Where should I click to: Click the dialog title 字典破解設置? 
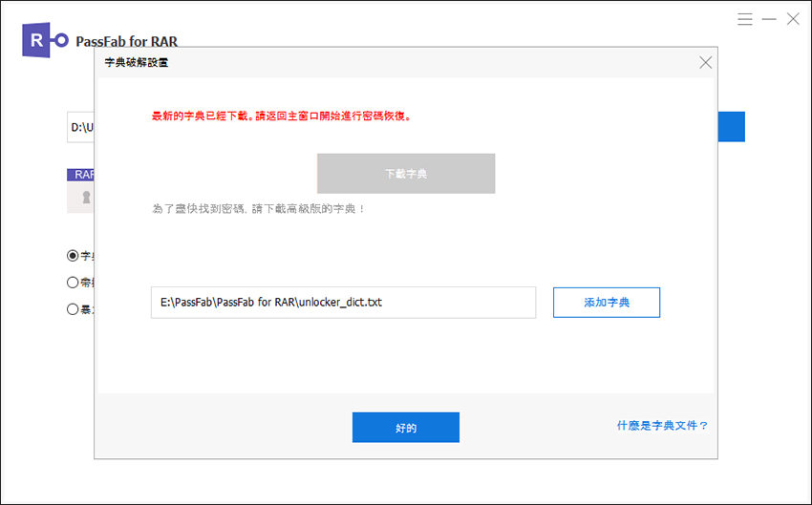[x=137, y=63]
